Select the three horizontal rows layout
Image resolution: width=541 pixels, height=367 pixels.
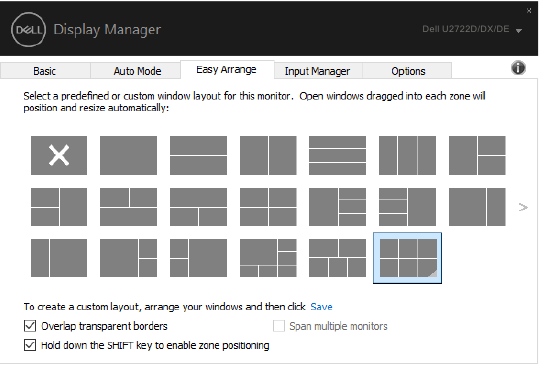[337, 155]
